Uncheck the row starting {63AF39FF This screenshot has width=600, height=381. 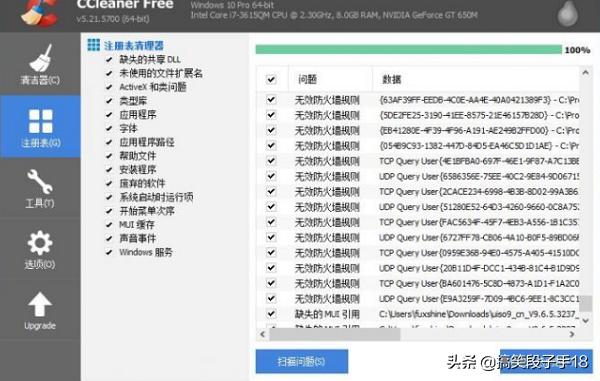pos(271,100)
